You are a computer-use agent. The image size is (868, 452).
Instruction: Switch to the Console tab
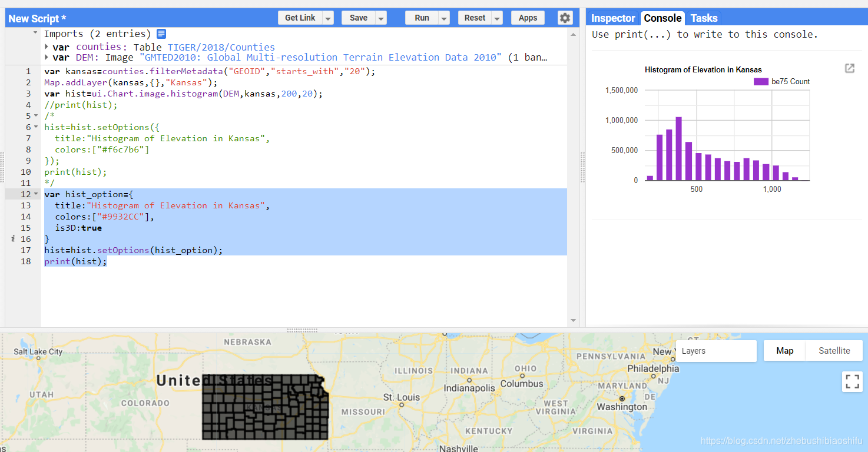coord(662,18)
